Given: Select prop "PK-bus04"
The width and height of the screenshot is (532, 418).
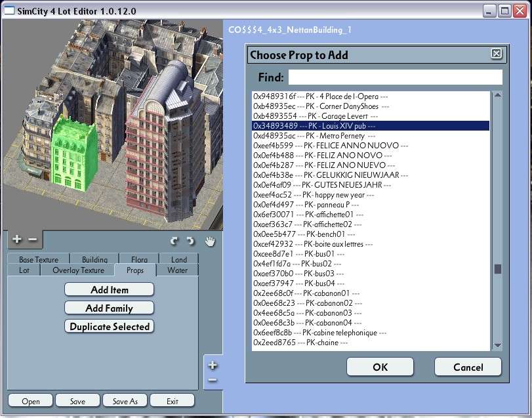Looking at the screenshot, I should point(371,283).
